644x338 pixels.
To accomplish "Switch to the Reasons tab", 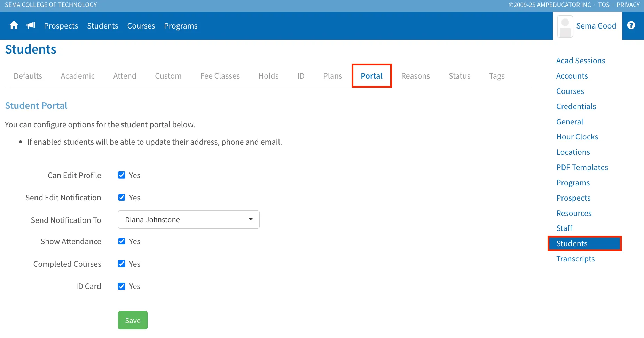I will pyautogui.click(x=415, y=76).
